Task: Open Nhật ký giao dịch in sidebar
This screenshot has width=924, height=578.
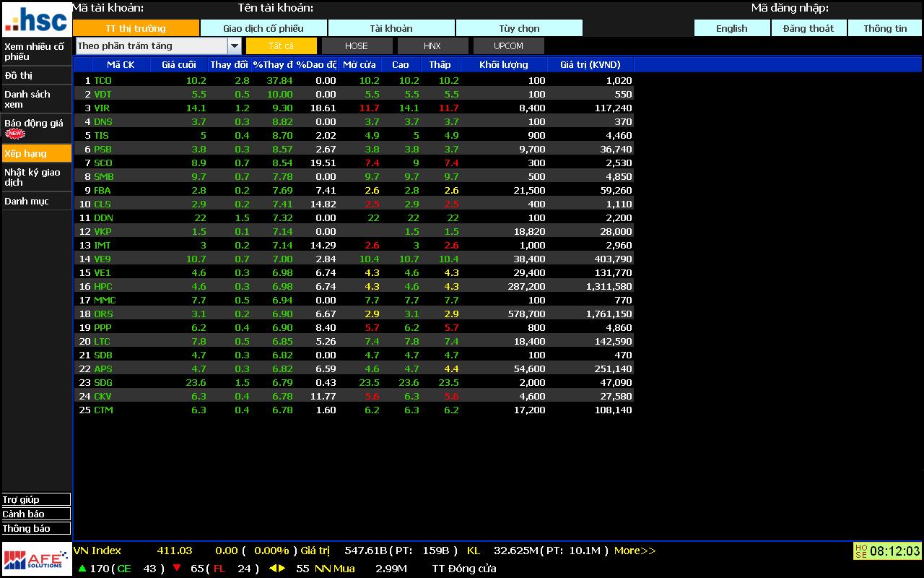Action: coord(36,177)
